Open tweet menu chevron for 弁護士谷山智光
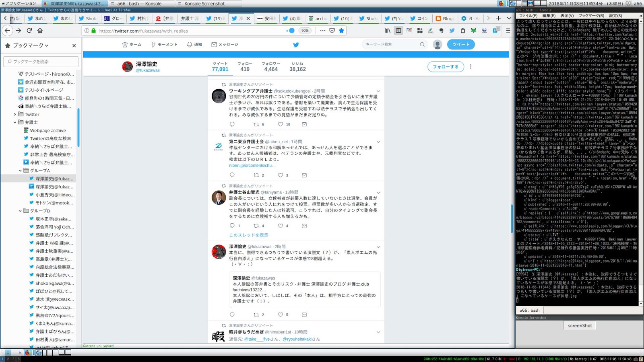Viewport: 644px width, 362px height. point(378,193)
